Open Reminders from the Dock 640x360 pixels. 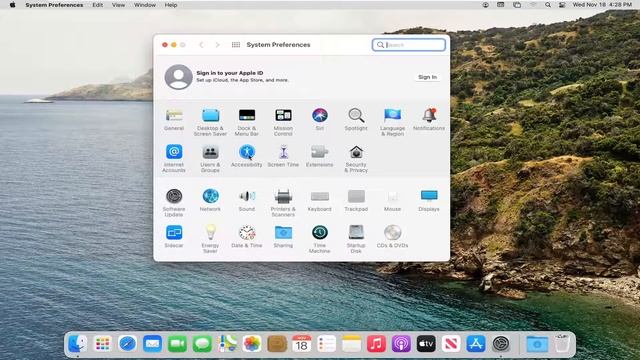tap(327, 344)
